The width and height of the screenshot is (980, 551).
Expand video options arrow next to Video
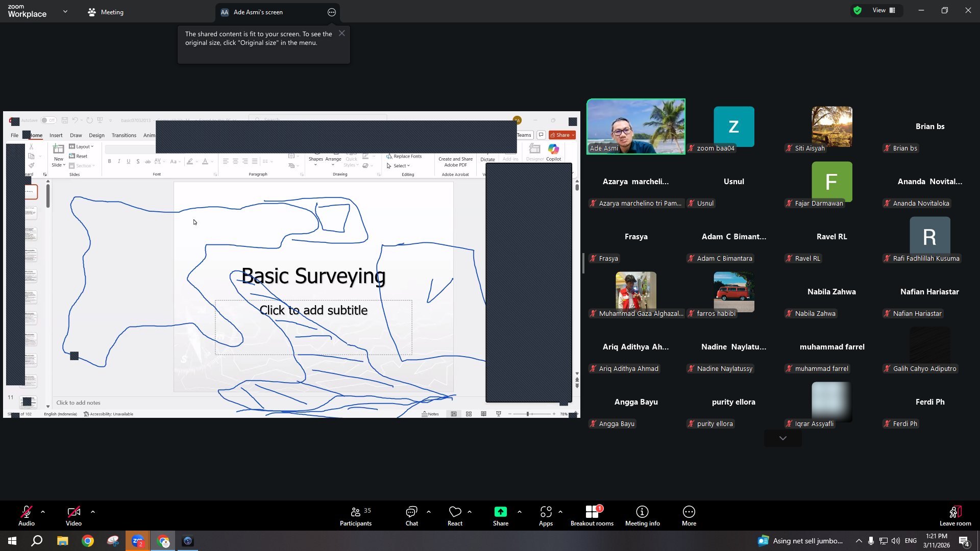(93, 512)
